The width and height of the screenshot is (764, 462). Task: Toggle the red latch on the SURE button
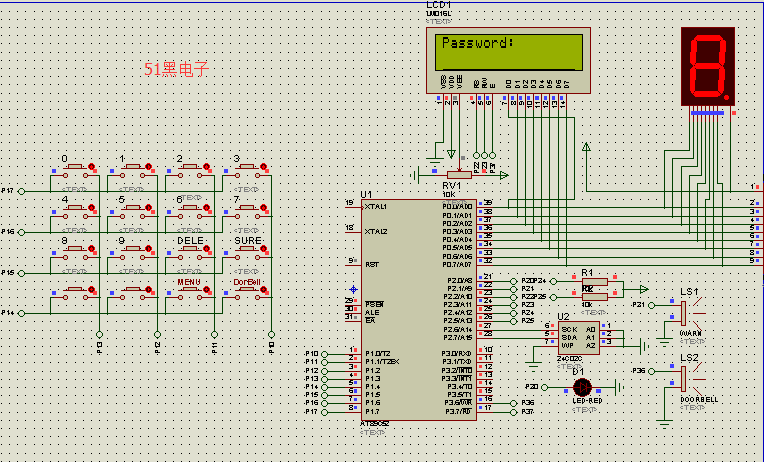(264, 249)
